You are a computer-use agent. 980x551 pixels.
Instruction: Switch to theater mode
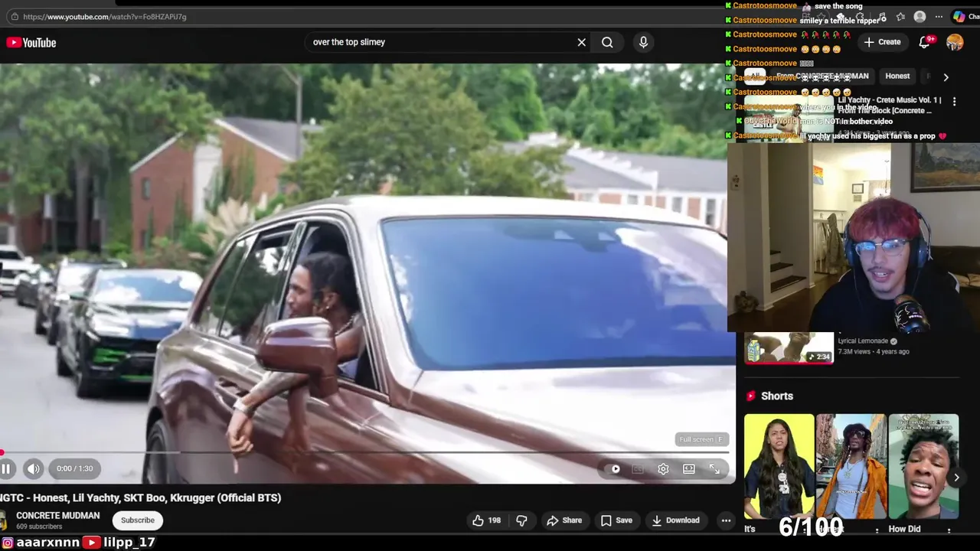tap(689, 469)
